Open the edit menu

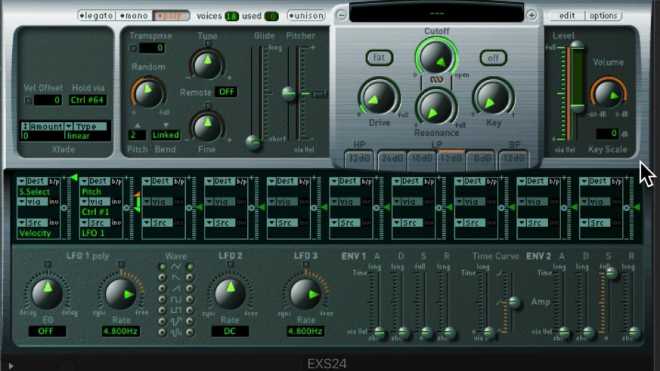(567, 16)
